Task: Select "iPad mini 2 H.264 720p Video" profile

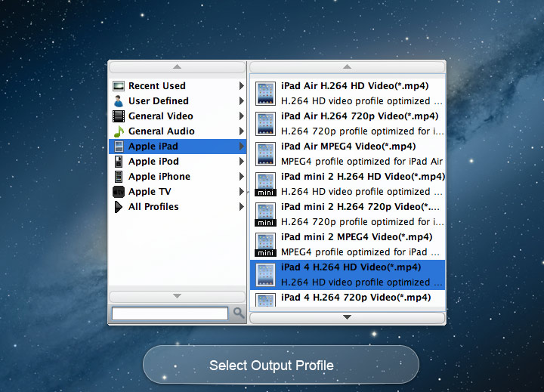Action: (348, 214)
